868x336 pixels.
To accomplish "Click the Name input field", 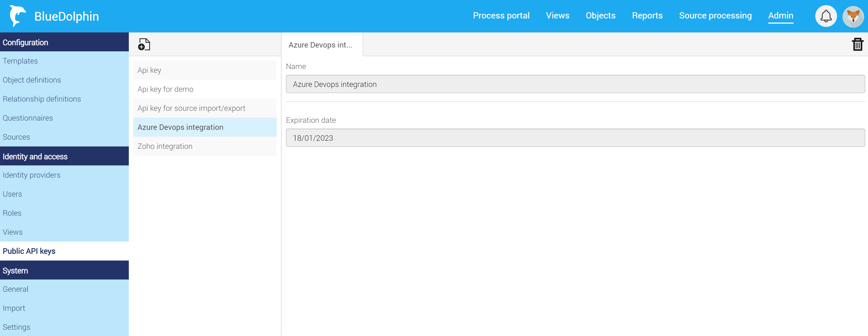I will click(x=575, y=84).
